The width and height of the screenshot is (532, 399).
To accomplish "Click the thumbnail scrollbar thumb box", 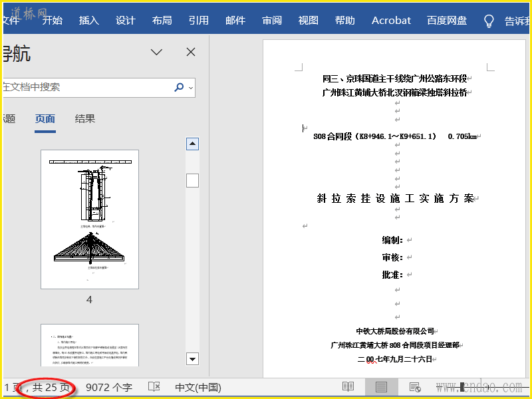I will click(x=192, y=180).
